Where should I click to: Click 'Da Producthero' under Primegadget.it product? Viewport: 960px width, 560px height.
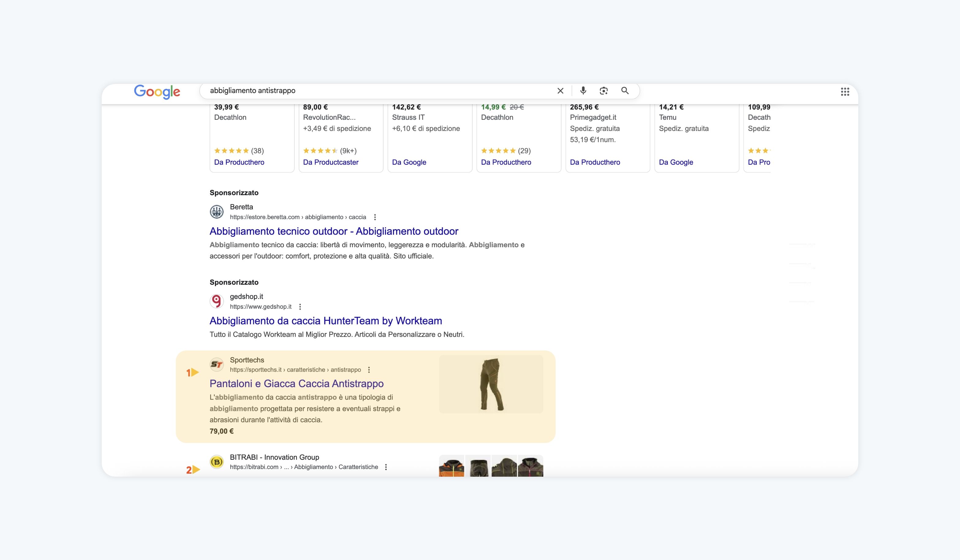pos(595,162)
